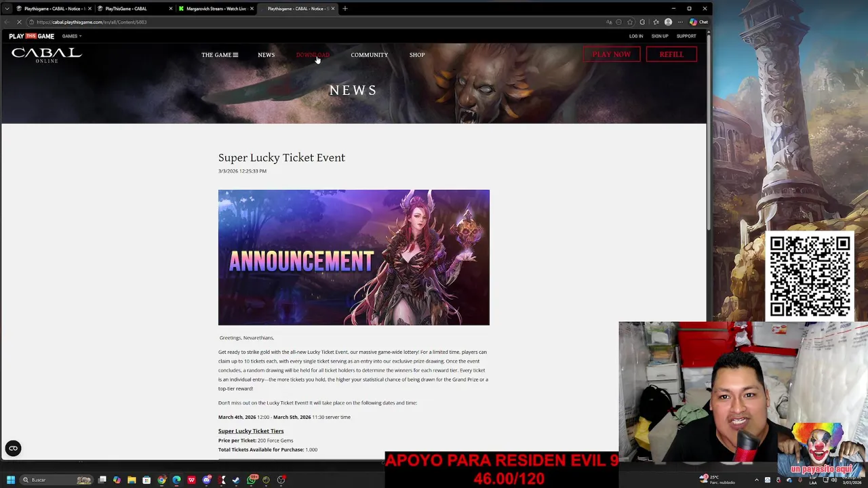Open the DOWNLOAD menu item

click(313, 55)
